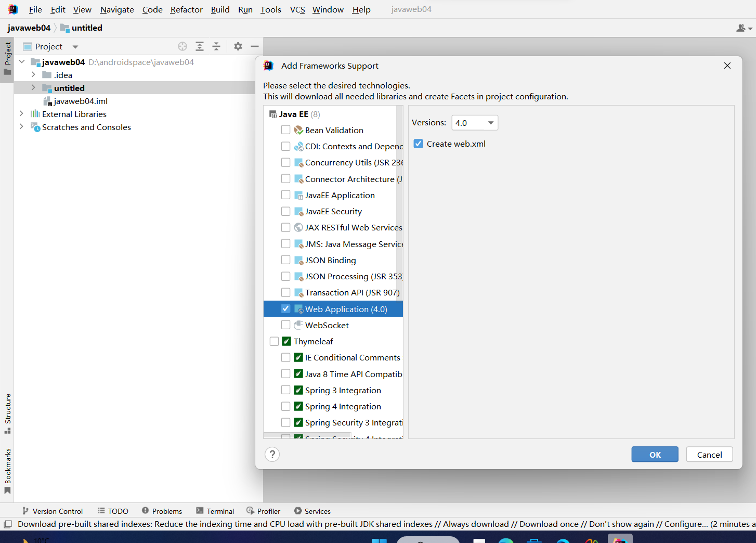The height and width of the screenshot is (543, 756).
Task: Enable Bean Validation checkbox
Action: point(285,130)
